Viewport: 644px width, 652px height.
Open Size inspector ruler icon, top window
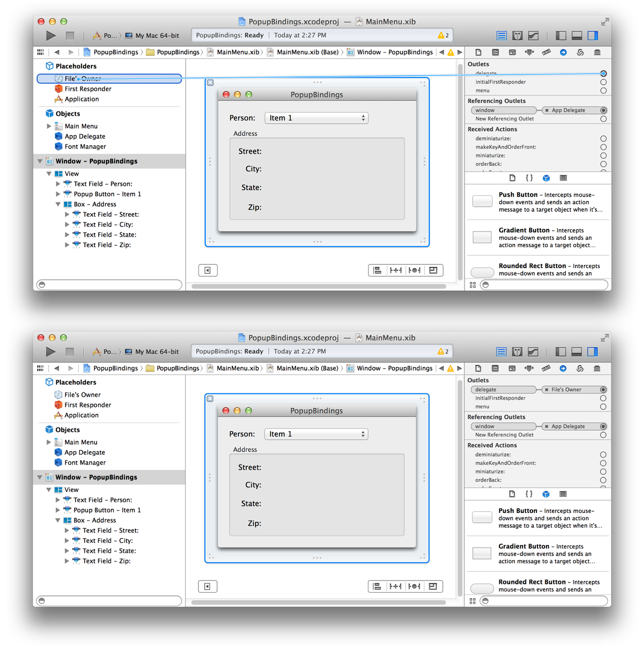pyautogui.click(x=546, y=52)
